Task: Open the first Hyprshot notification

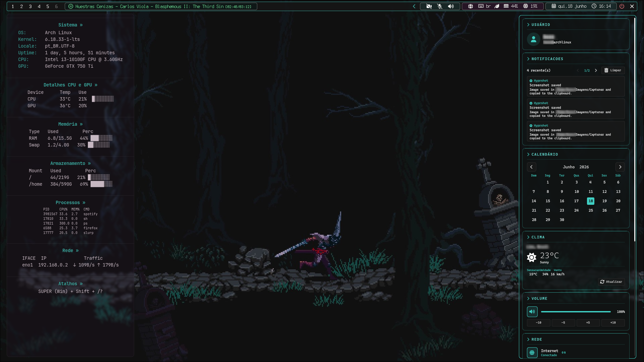Action: (576, 87)
